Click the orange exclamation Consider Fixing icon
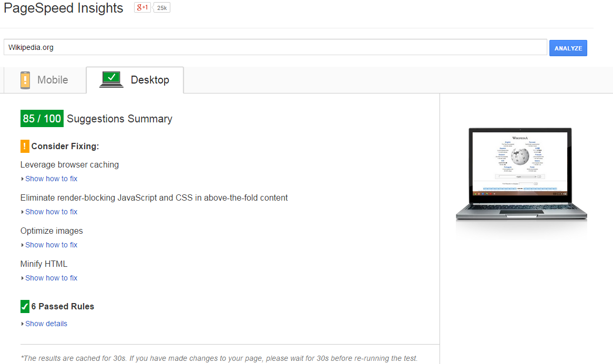Image resolution: width=613 pixels, height=364 pixels. (x=25, y=146)
